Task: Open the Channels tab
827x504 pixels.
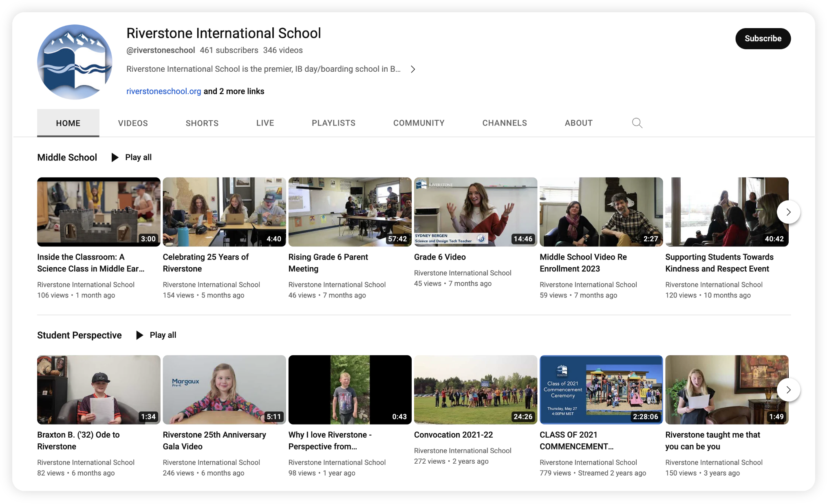Action: tap(505, 123)
